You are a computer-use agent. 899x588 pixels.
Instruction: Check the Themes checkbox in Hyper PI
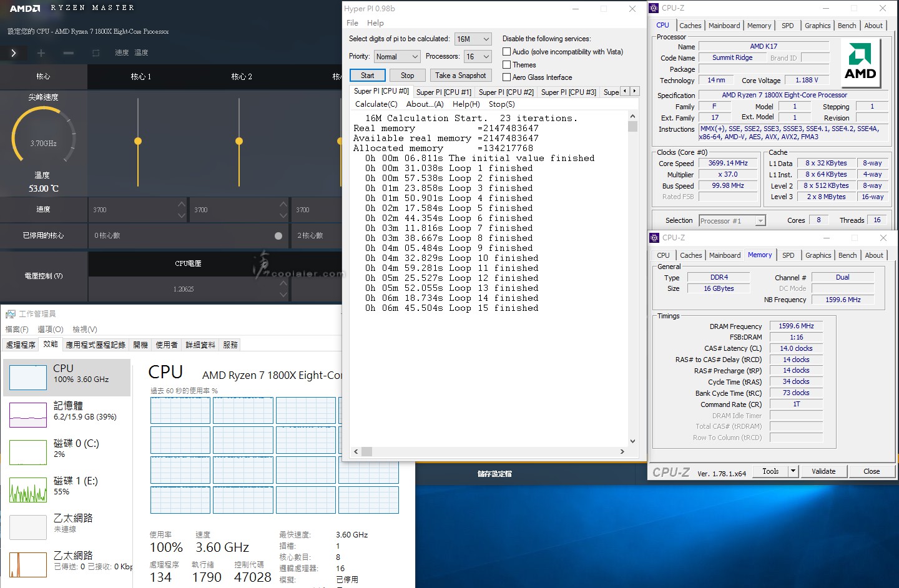tap(507, 65)
